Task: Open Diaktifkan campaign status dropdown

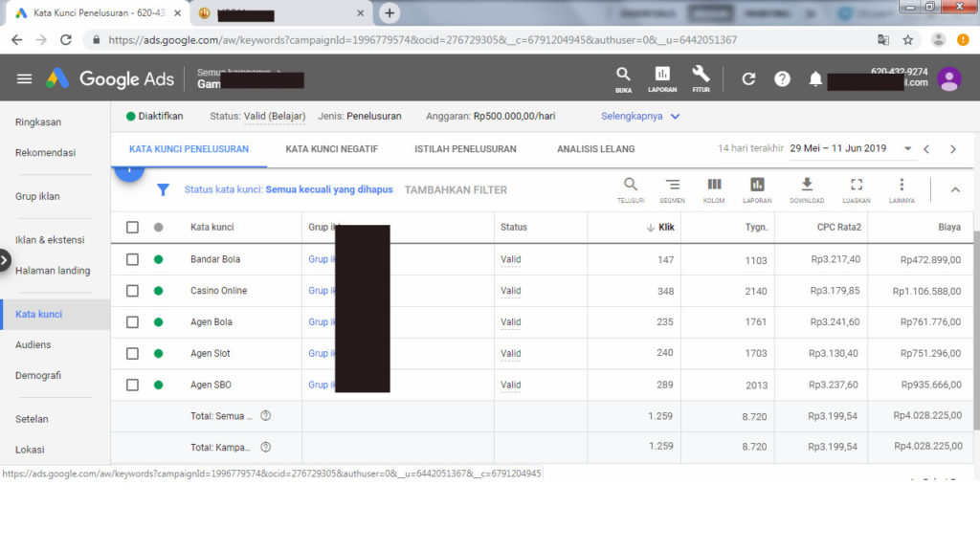Action: (x=154, y=116)
